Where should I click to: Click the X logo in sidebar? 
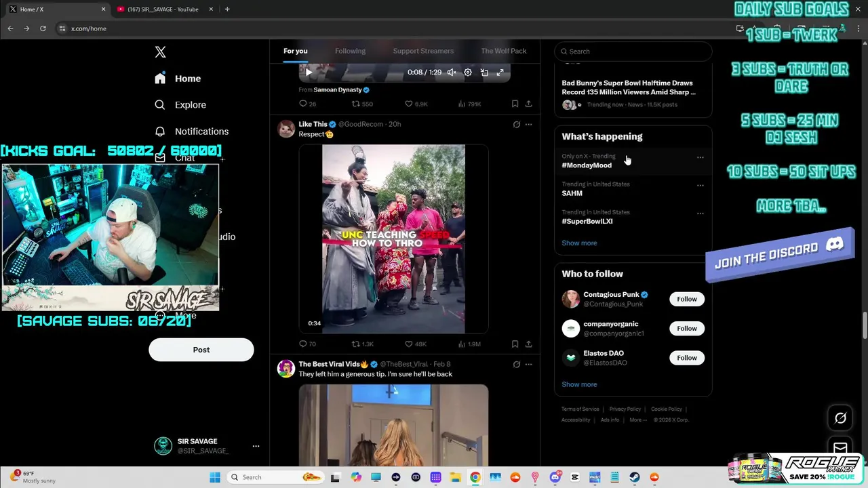160,52
